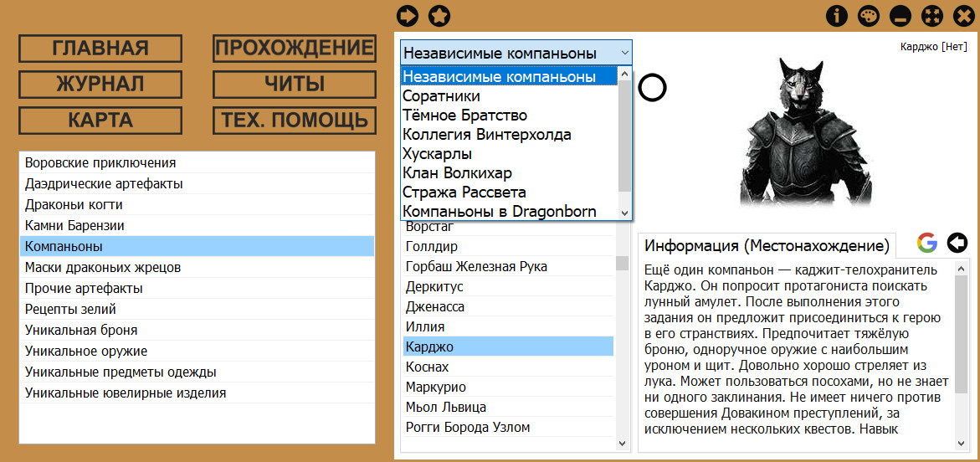This screenshot has height=462, width=980.
Task: Switch to Информация (Местонахождение) tab
Action: point(767,245)
